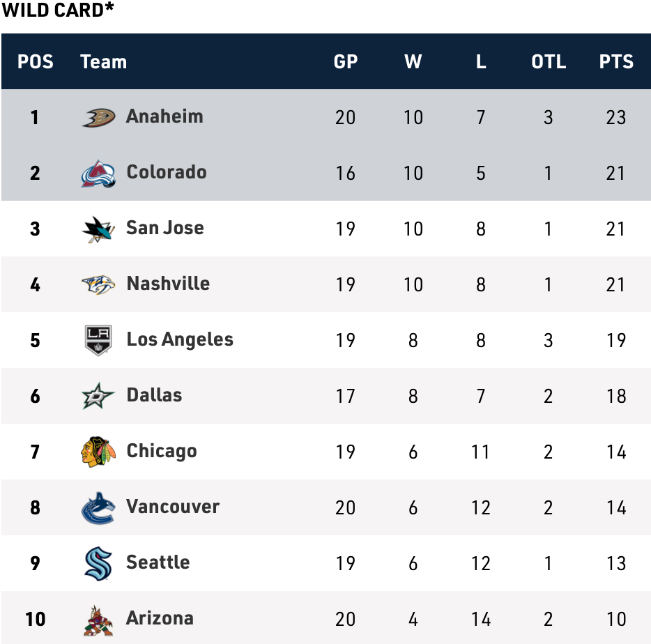
Task: Open the Vancouver team name link
Action: pyautogui.click(x=173, y=507)
